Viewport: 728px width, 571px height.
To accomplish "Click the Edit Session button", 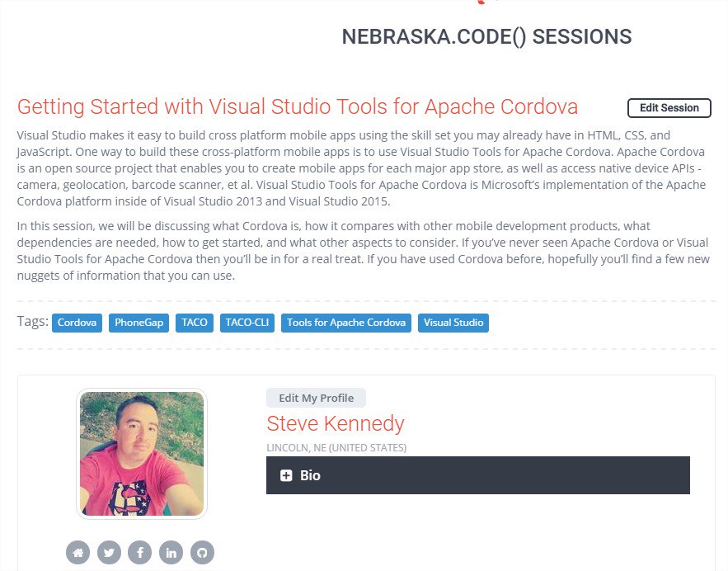I will click(x=669, y=108).
